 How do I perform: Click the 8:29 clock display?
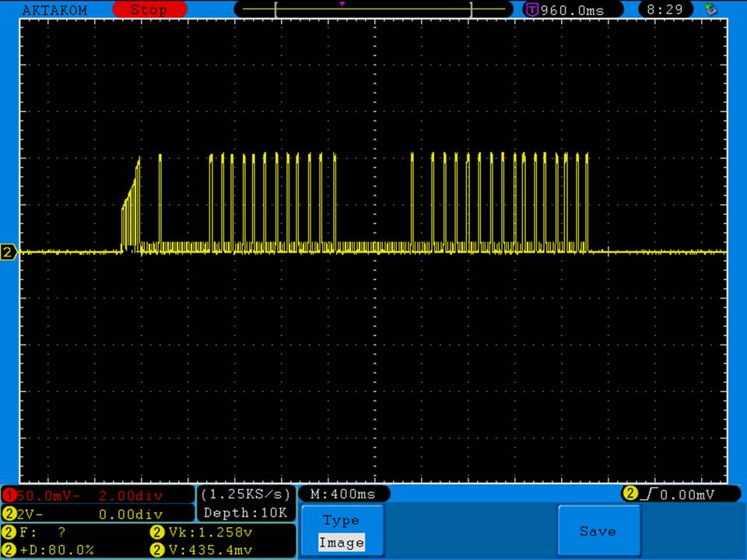665,9
